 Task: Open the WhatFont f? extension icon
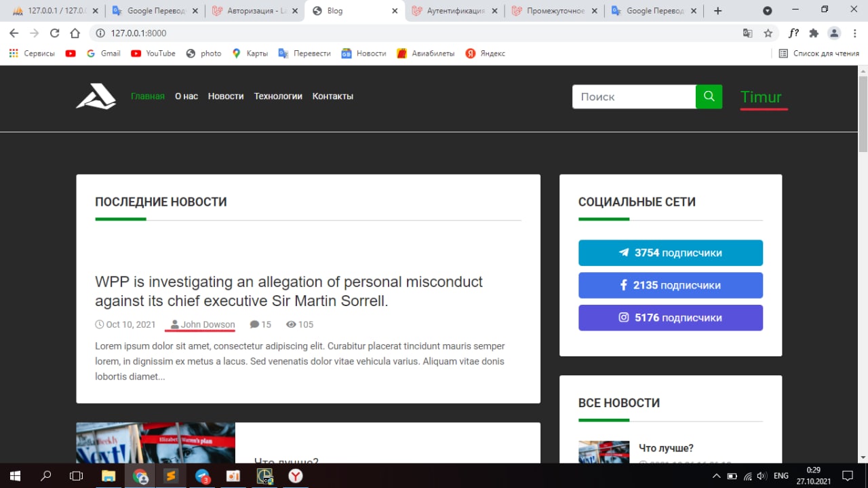coord(793,33)
